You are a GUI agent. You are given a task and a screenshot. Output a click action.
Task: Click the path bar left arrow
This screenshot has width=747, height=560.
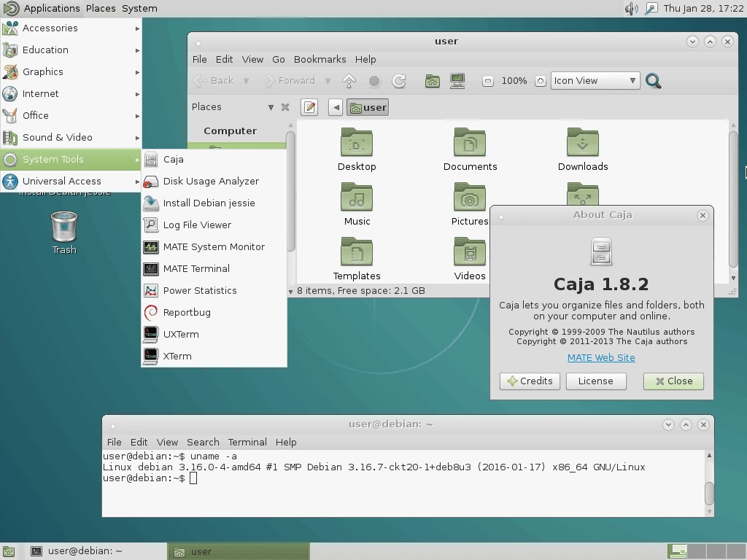pyautogui.click(x=336, y=107)
